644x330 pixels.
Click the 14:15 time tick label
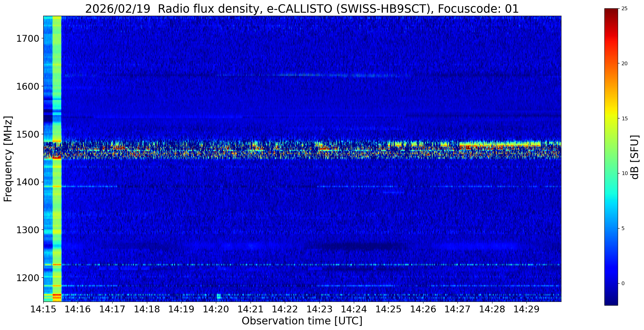43,309
